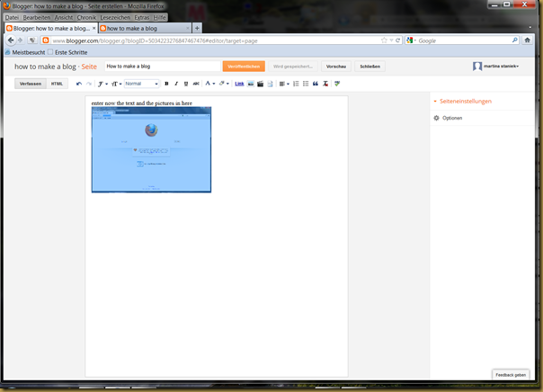Click the search magnifier icon
The image size is (543, 392).
[515, 40]
